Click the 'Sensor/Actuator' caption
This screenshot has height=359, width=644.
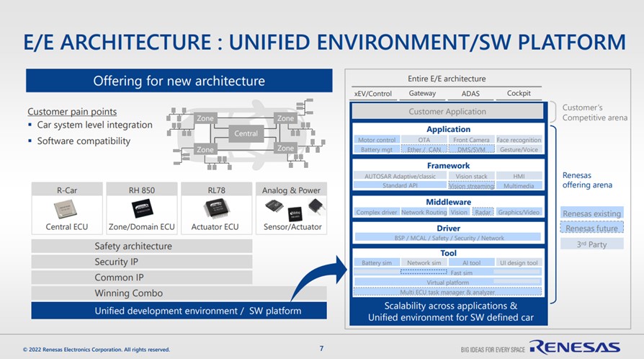tap(292, 226)
